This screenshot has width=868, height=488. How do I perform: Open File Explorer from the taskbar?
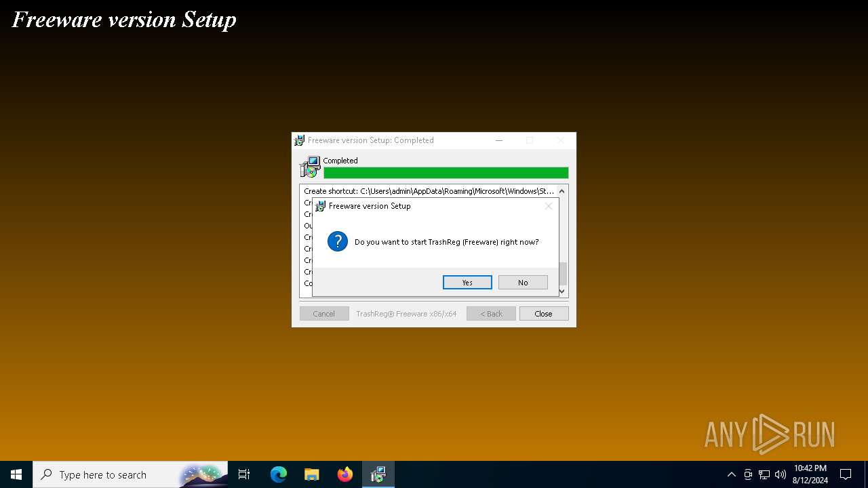[312, 474]
